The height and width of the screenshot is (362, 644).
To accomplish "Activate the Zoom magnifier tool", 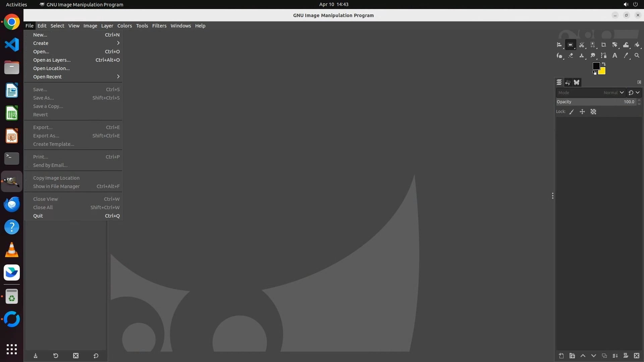I will 637,56.
